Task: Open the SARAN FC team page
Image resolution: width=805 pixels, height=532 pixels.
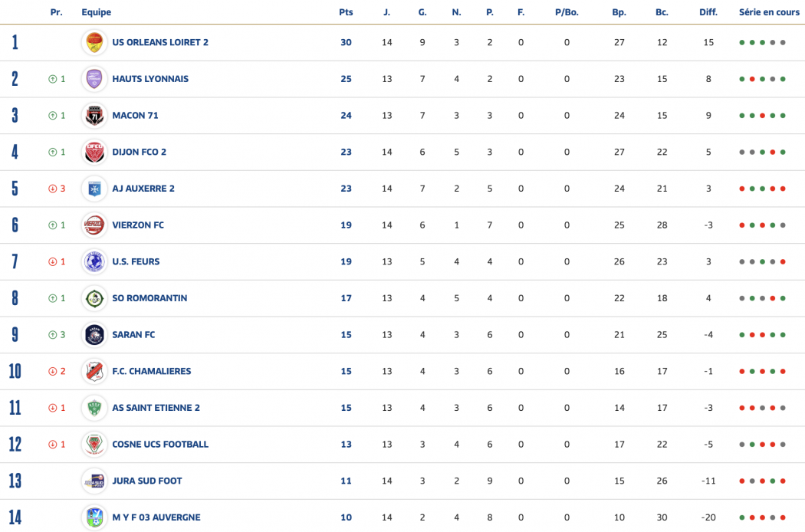Action: pos(133,335)
